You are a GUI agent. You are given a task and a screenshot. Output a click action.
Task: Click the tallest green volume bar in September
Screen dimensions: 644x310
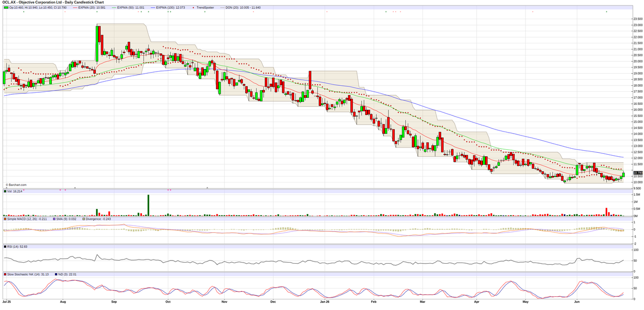click(x=149, y=205)
